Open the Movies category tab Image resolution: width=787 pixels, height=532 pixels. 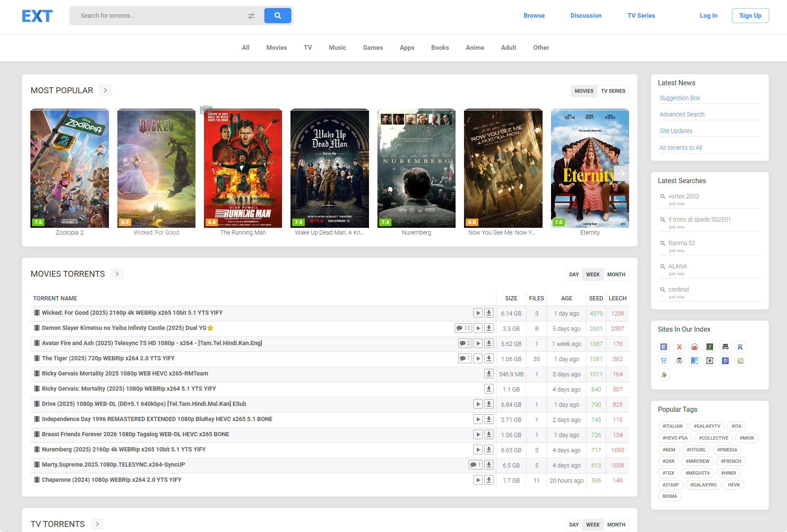pos(276,48)
